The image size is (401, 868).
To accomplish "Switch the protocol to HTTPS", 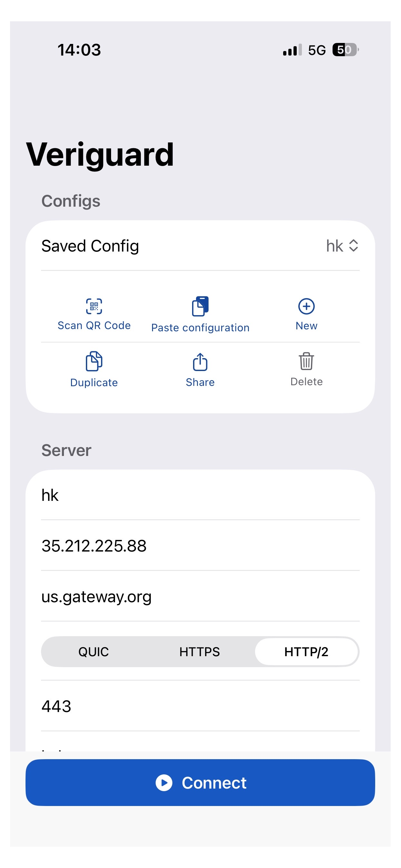I will coord(199,652).
